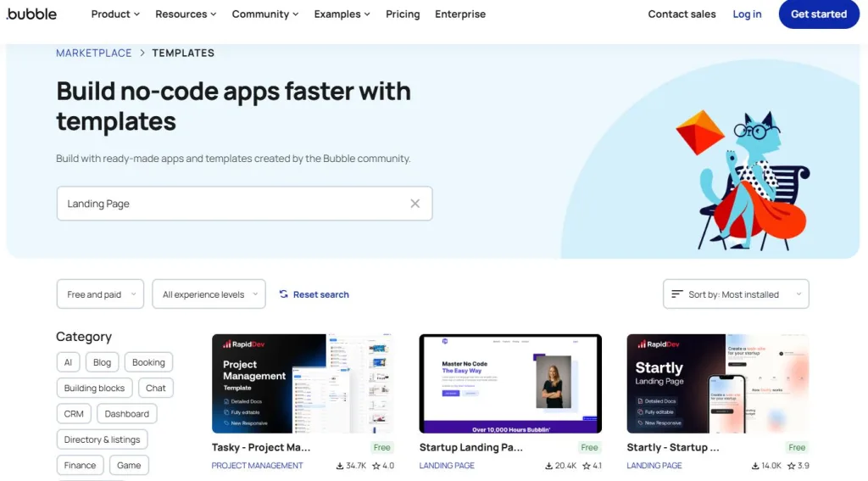The width and height of the screenshot is (868, 481).
Task: Open the Bubble logo home link
Action: [x=31, y=14]
